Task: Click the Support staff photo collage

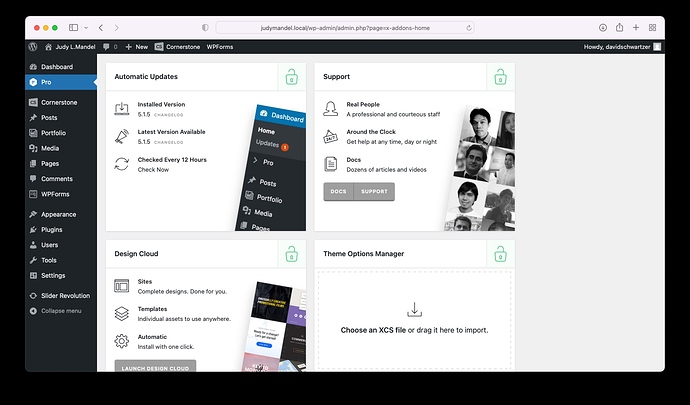Action: 480,169
